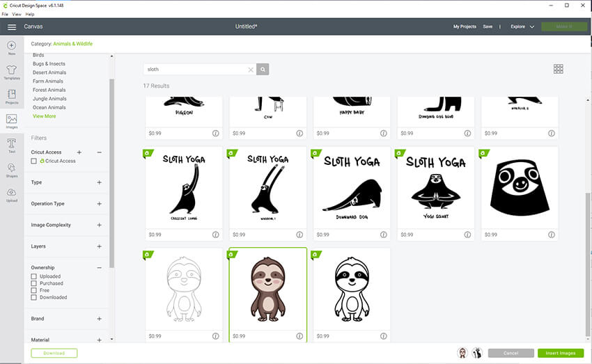
Task: Check the Downloaded ownership filter
Action: (x=34, y=297)
